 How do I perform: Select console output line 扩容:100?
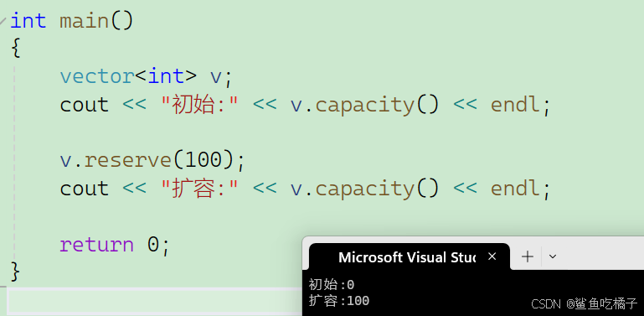tap(339, 301)
